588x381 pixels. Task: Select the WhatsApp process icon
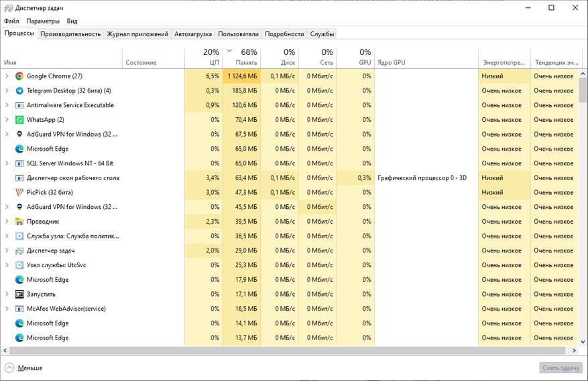[19, 120]
